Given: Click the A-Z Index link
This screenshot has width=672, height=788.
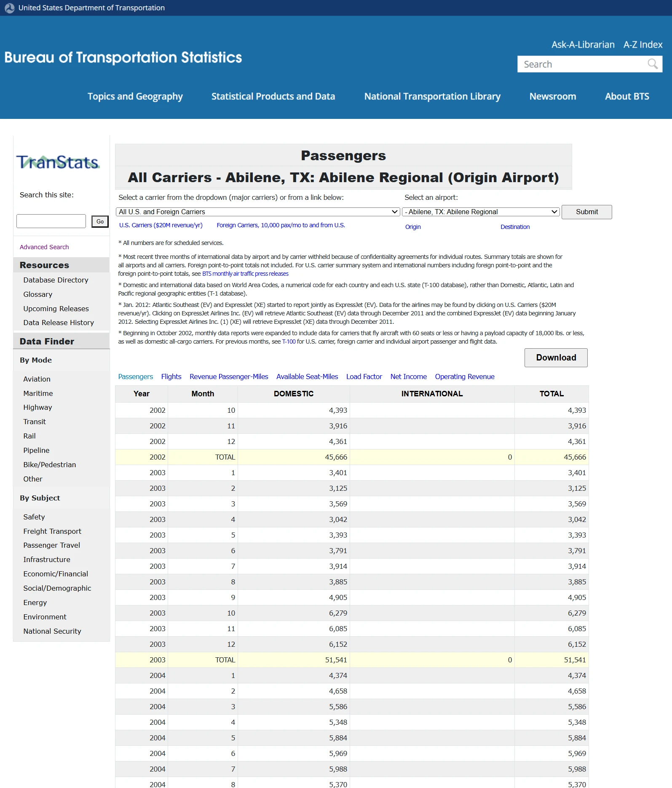Looking at the screenshot, I should tap(643, 45).
